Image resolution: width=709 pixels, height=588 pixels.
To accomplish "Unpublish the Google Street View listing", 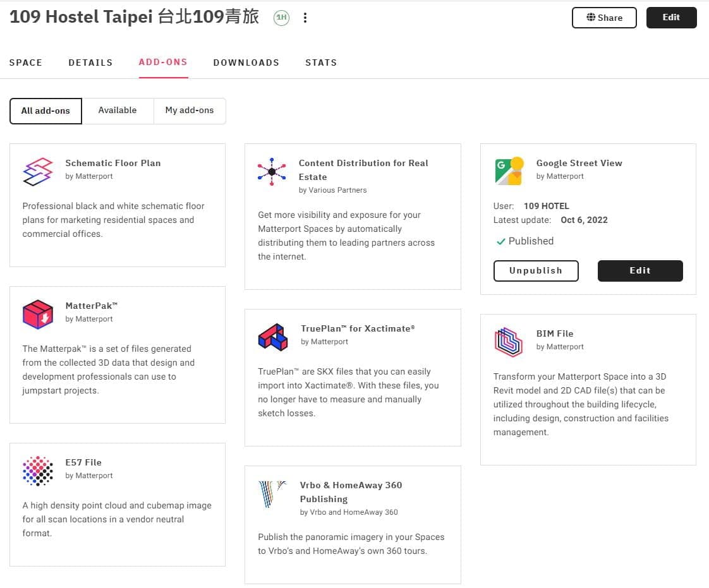I will point(536,271).
